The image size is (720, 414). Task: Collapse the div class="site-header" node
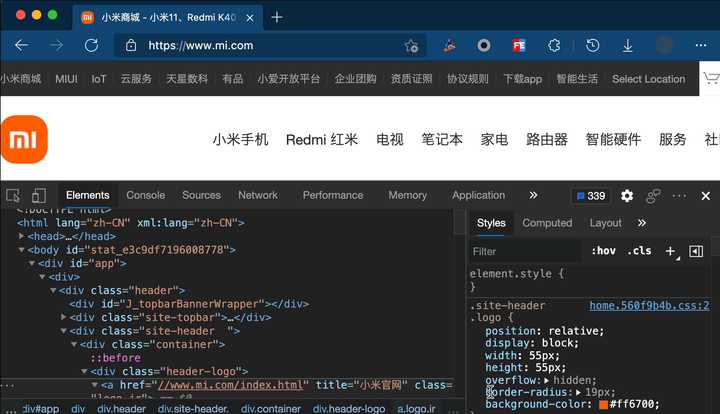click(x=63, y=331)
